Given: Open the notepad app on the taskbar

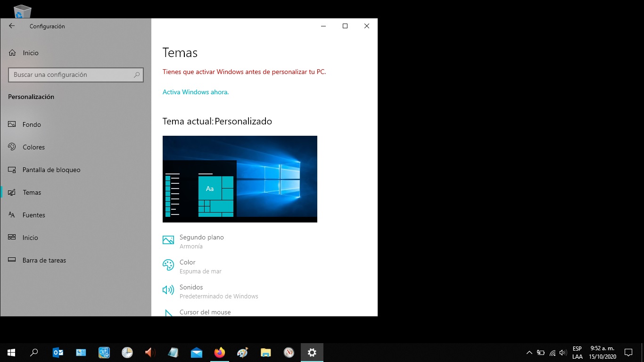Looking at the screenshot, I should point(173,353).
